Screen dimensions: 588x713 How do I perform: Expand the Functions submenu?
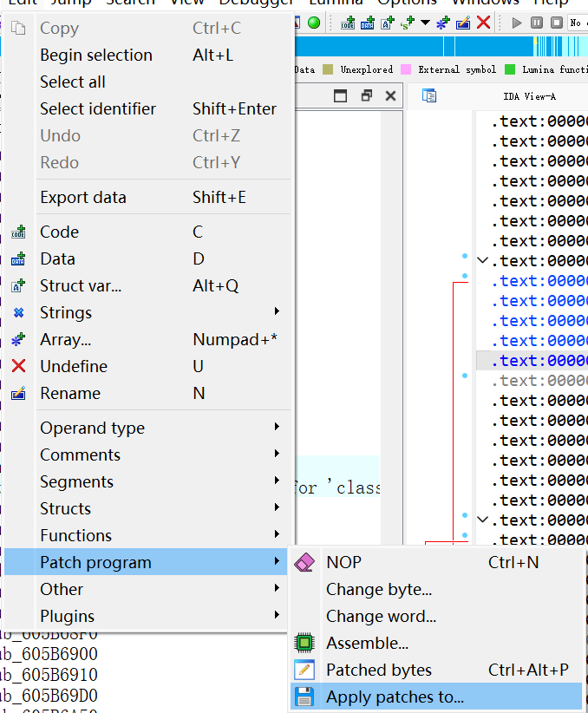pos(147,535)
